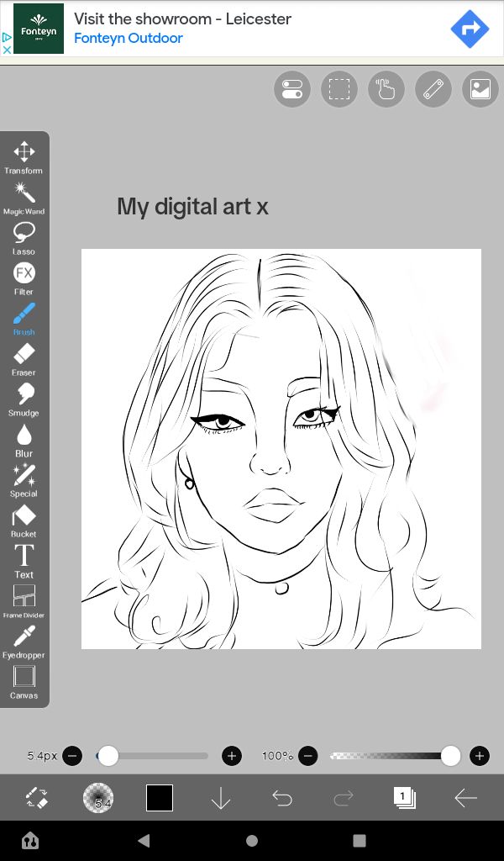Open the Fonteyn Outdoor ad link
504x861 pixels.
[x=129, y=39]
